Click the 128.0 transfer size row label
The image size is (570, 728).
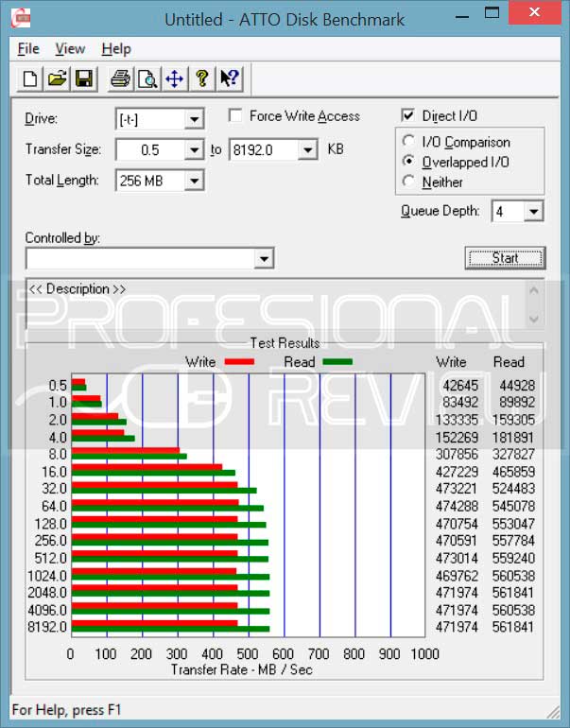pyautogui.click(x=51, y=524)
